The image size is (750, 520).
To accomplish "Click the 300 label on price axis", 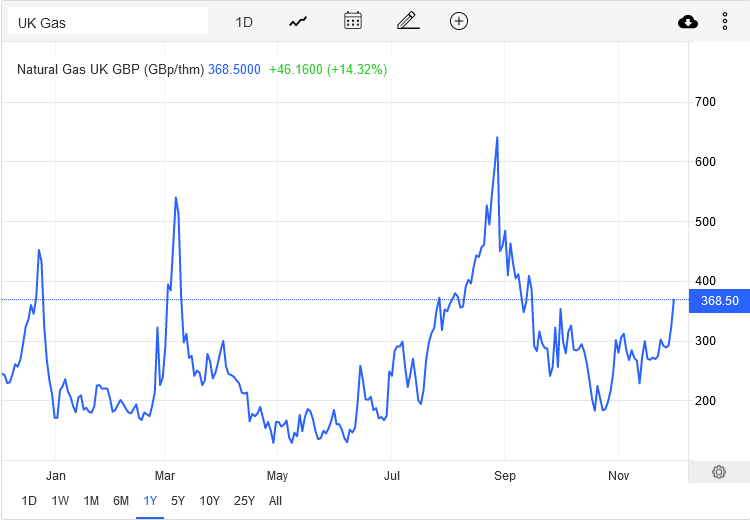I will [x=706, y=341].
